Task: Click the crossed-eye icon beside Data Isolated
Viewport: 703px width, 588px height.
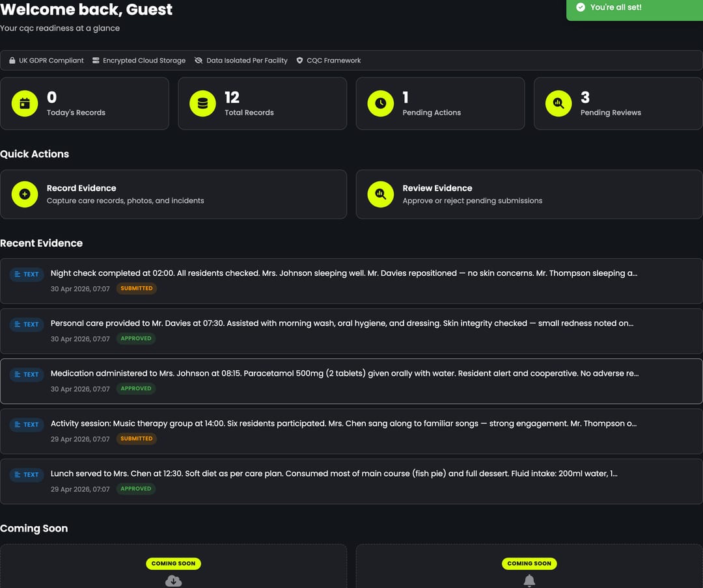Action: tap(199, 60)
